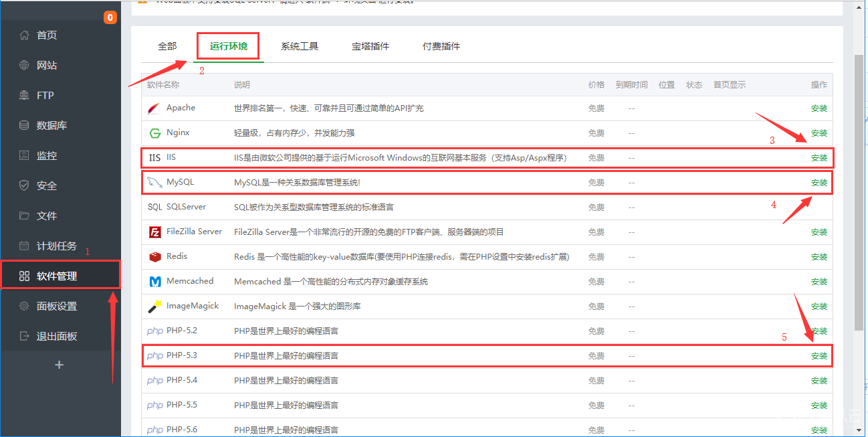Install MySQL via its 安装 link
The height and width of the screenshot is (437, 868).
[819, 183]
